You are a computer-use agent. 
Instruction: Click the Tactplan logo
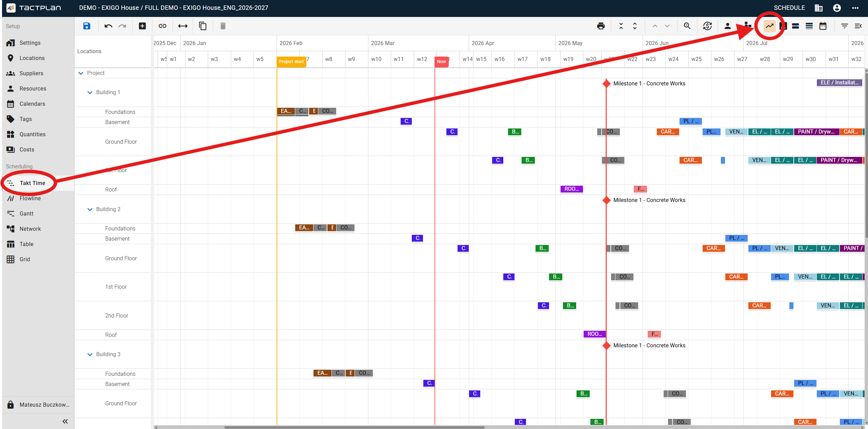coord(34,8)
